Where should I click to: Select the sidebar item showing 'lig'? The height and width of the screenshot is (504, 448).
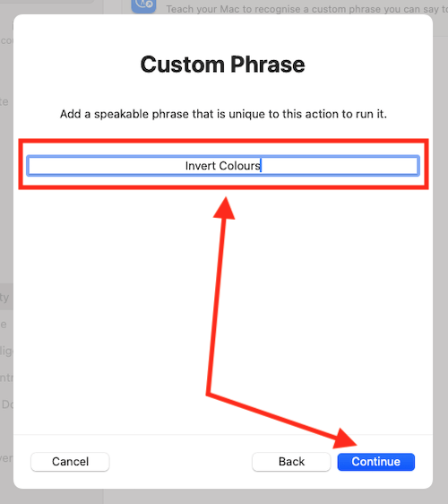click(x=6, y=351)
